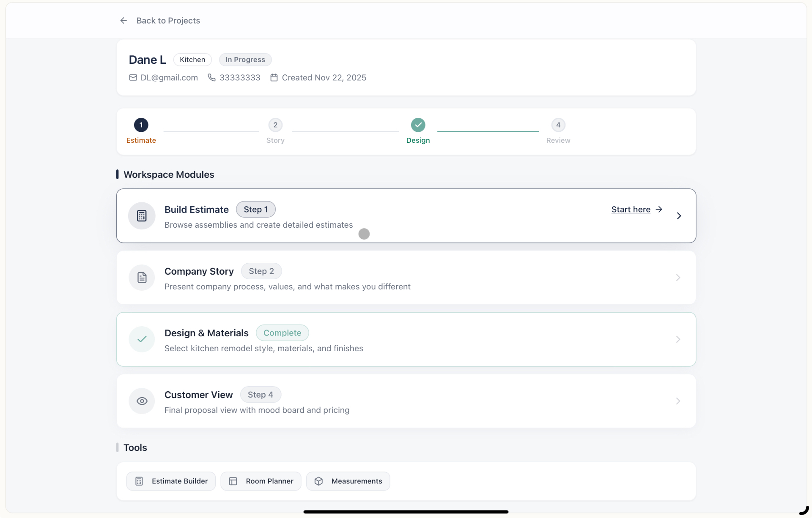The width and height of the screenshot is (812, 518).
Task: Click the arrow icon after Start here
Action: point(659,210)
